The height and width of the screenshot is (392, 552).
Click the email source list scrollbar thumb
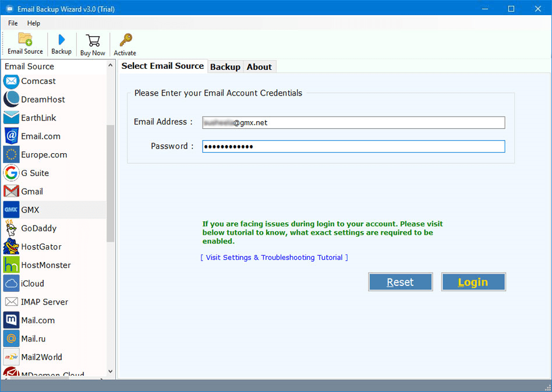click(111, 183)
